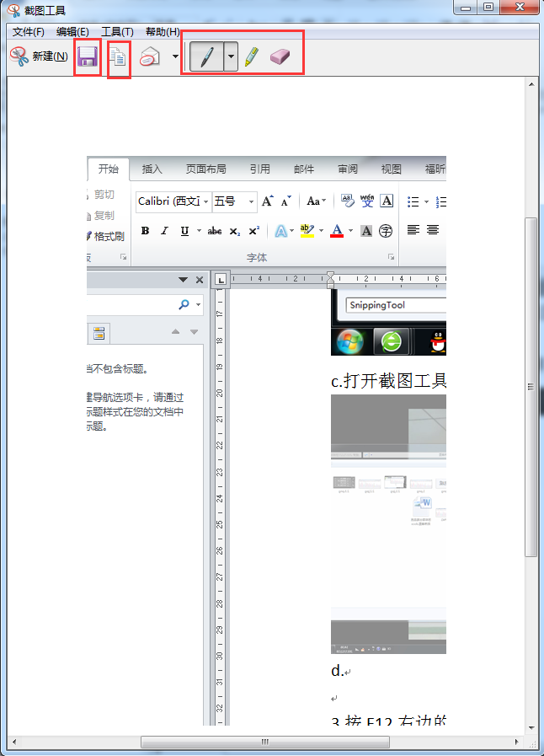Click the horizontal scrollbar thumb at bottom
This screenshot has width=544, height=756.
264,742
